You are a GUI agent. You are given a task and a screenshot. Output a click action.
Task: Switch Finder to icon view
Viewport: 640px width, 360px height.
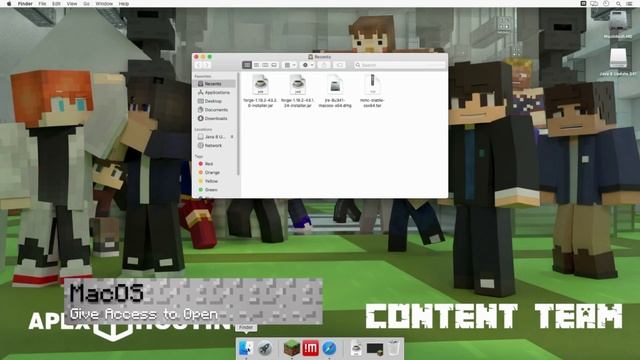point(247,65)
